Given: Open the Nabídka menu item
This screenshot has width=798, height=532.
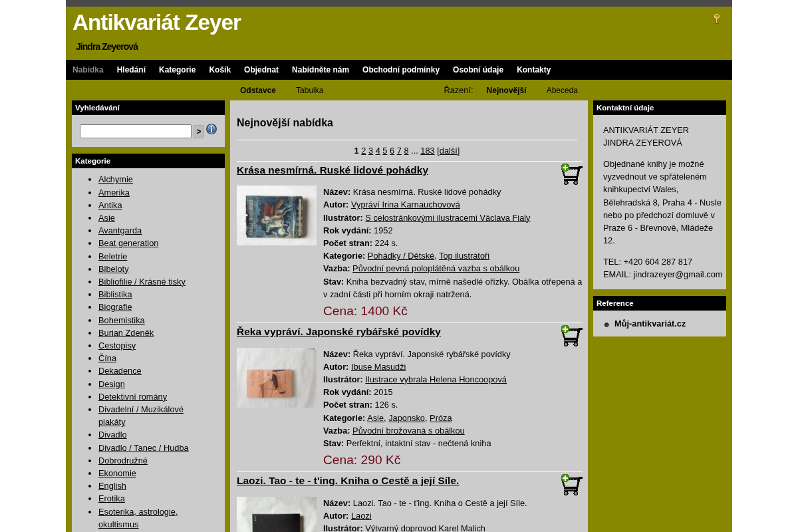Looking at the screenshot, I should pos(88,70).
